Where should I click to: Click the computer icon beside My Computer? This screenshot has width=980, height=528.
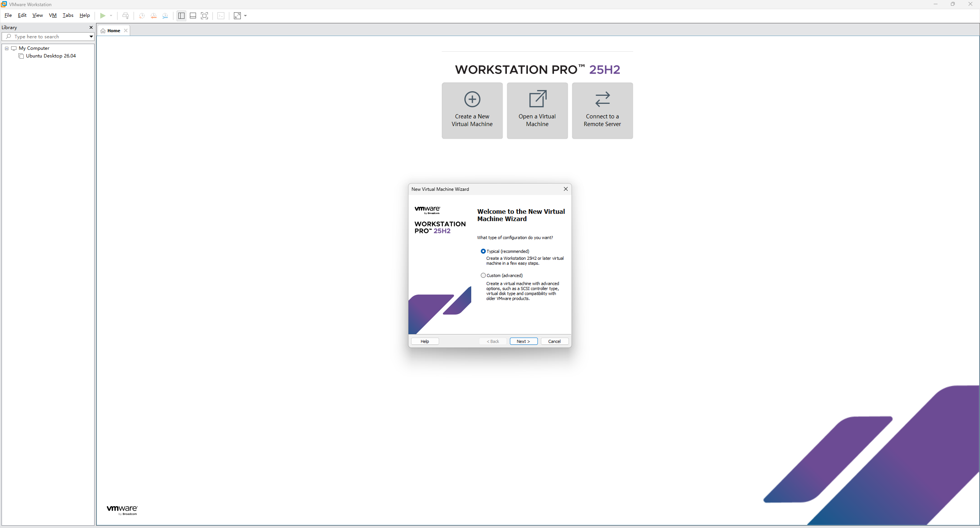[x=14, y=48]
